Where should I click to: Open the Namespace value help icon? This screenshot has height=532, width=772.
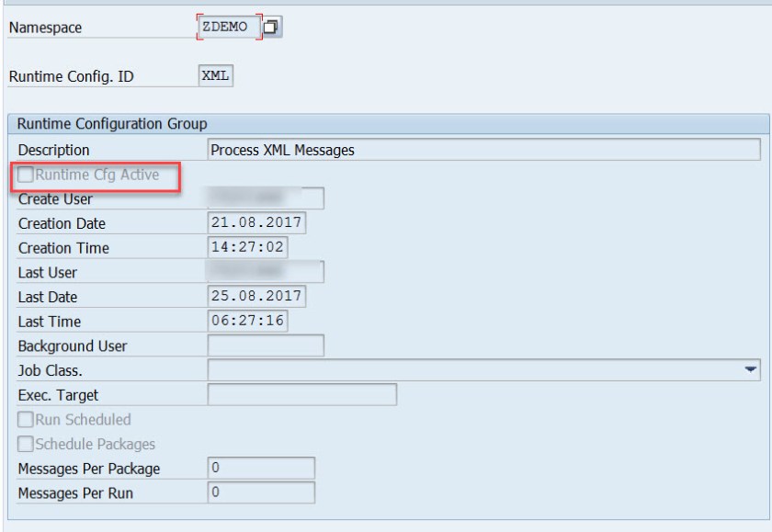(x=270, y=27)
